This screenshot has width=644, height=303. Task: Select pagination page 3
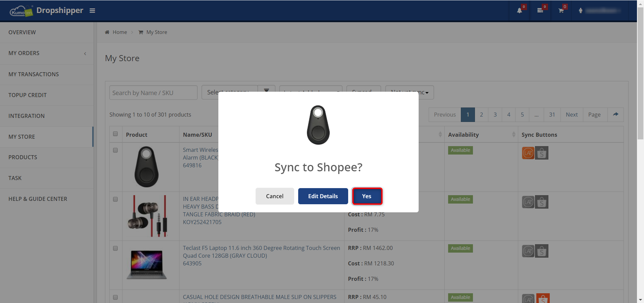pyautogui.click(x=495, y=115)
